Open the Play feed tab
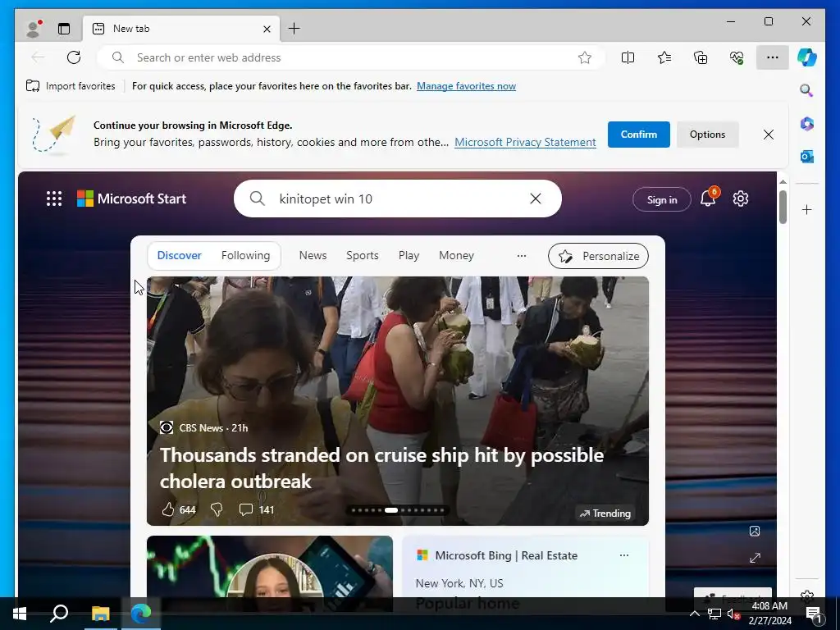The height and width of the screenshot is (630, 840). (409, 256)
